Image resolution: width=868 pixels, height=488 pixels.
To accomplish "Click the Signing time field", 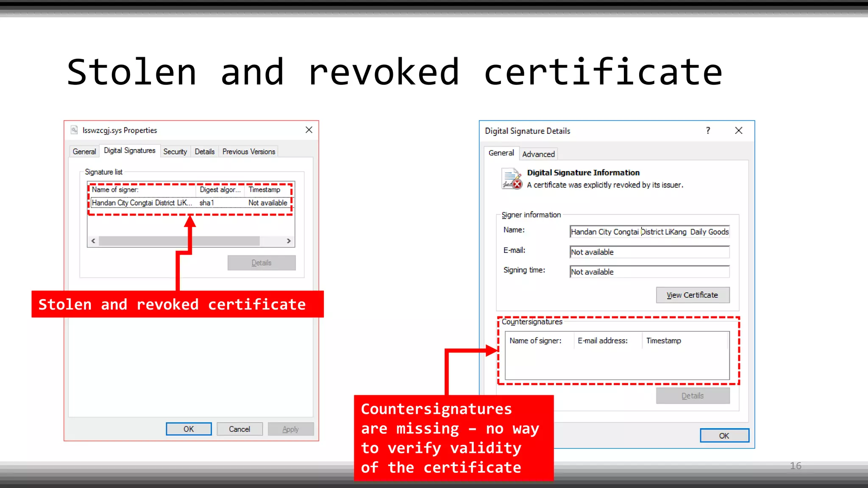I will pos(650,272).
